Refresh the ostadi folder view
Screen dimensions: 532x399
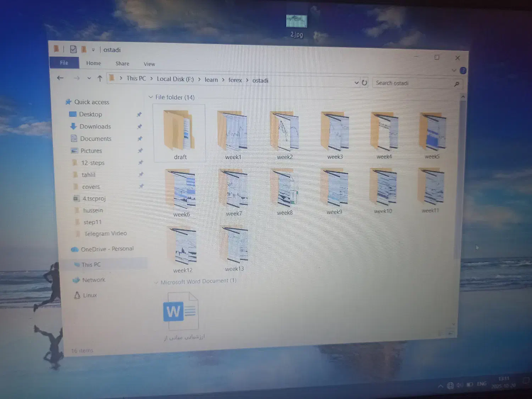(x=364, y=83)
